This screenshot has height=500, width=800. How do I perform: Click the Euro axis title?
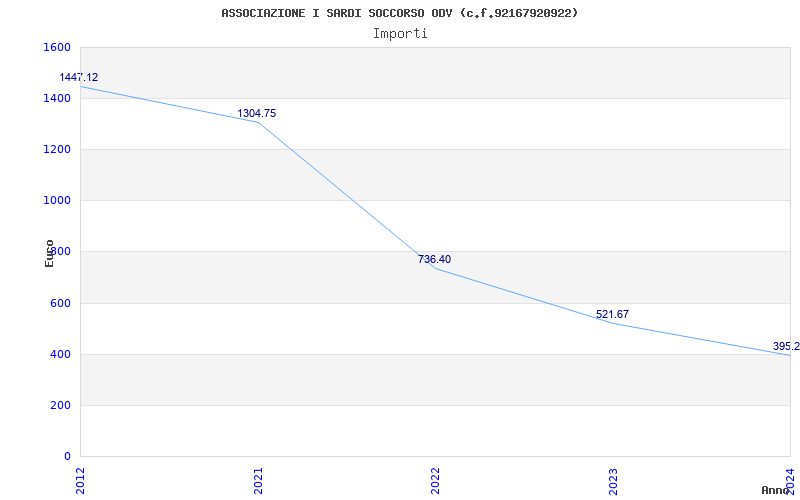coord(49,253)
